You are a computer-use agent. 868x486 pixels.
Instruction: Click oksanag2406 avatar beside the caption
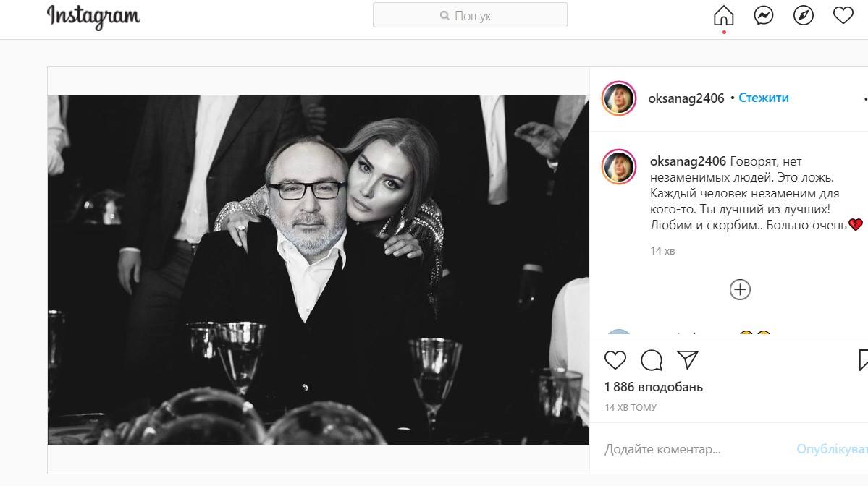point(619,168)
